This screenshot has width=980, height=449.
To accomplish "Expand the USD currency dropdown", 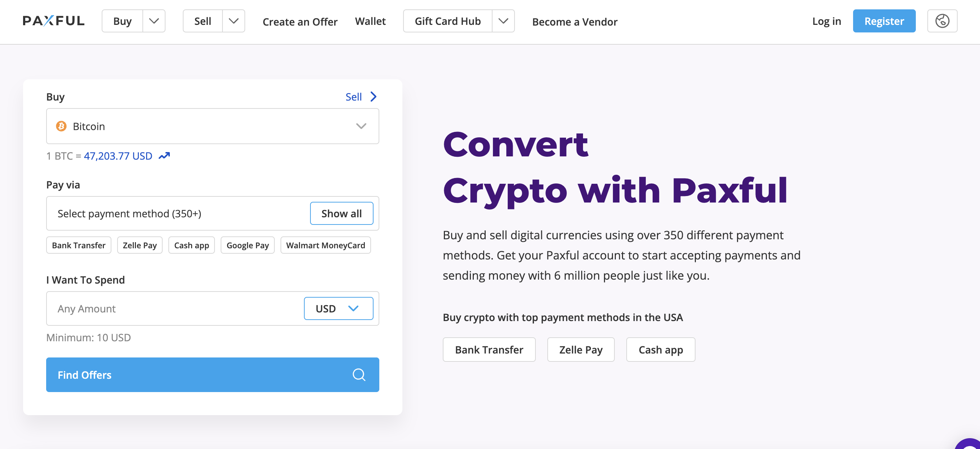I will coord(338,308).
